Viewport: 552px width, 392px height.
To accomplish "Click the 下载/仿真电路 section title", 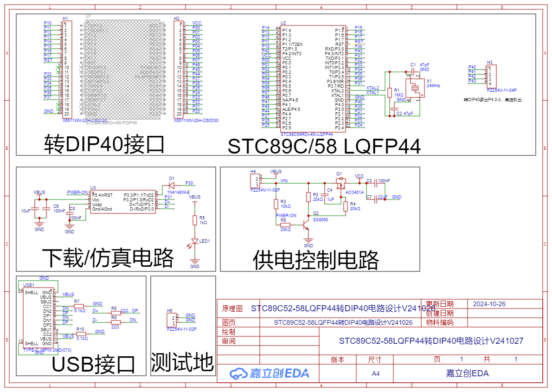I will coord(108,258).
